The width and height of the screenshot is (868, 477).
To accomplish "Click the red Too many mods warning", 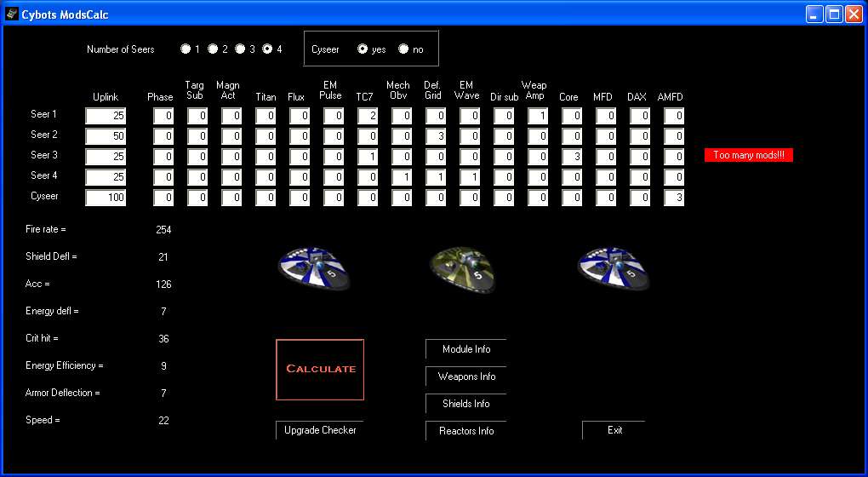I will [x=748, y=155].
